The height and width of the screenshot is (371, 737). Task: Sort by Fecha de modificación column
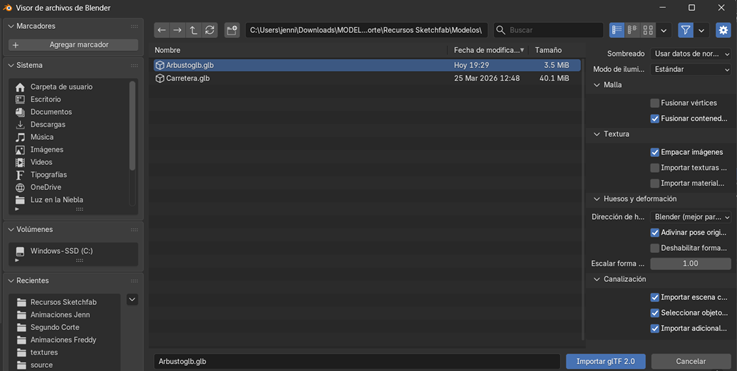pos(488,50)
